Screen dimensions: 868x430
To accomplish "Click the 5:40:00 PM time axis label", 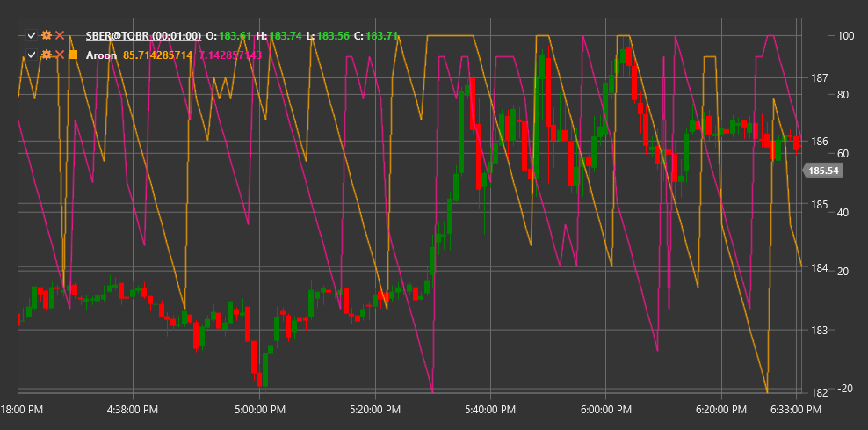I will point(490,410).
